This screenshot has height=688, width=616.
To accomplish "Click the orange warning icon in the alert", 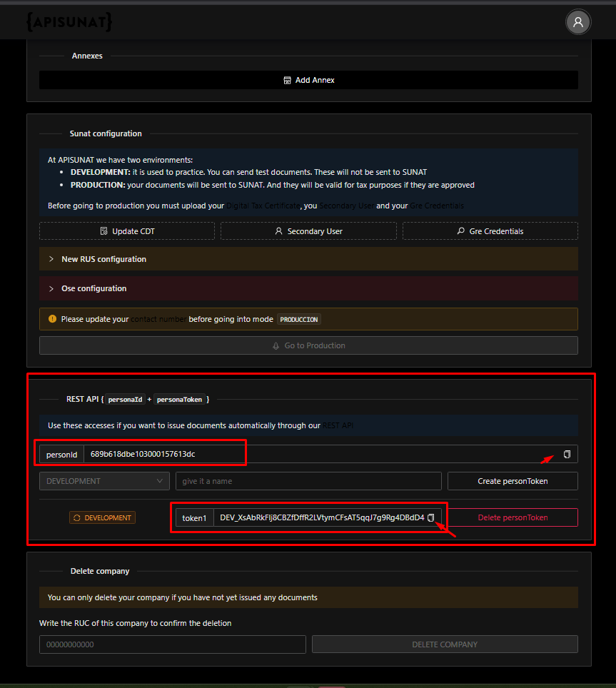I will point(52,319).
